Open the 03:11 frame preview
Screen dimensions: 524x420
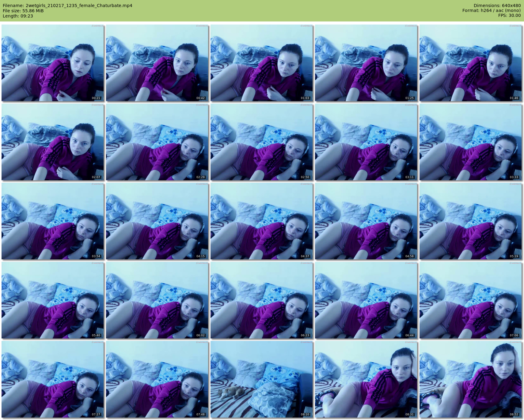(366, 142)
